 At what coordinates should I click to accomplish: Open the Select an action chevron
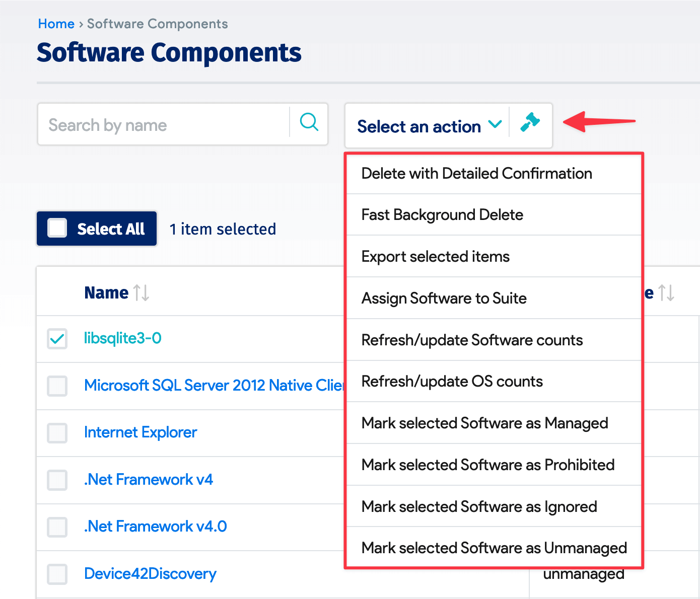496,124
